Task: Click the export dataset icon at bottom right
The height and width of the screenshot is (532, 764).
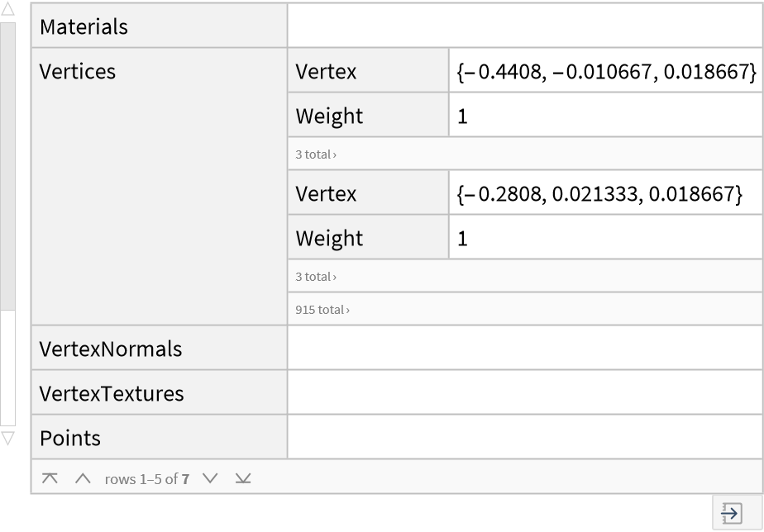Action: click(731, 513)
